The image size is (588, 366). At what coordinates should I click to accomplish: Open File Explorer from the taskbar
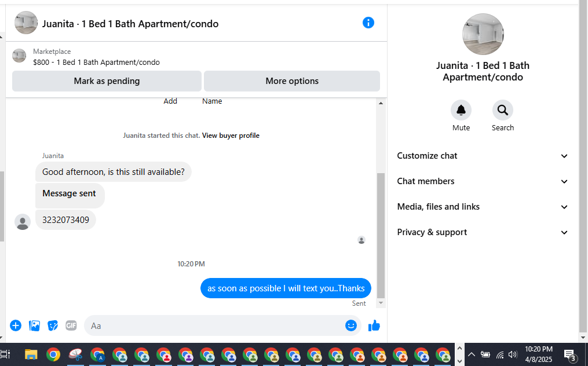click(x=31, y=354)
